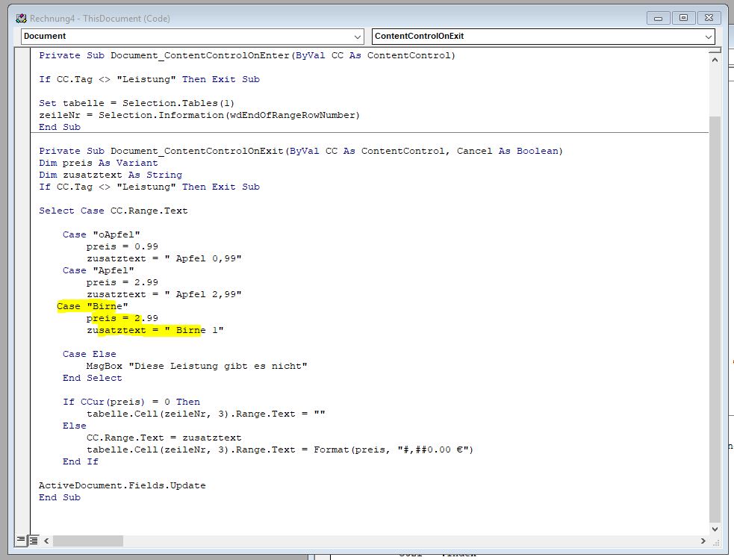Switch to Procedure View at bottom left
The height and width of the screenshot is (560, 734).
click(21, 541)
